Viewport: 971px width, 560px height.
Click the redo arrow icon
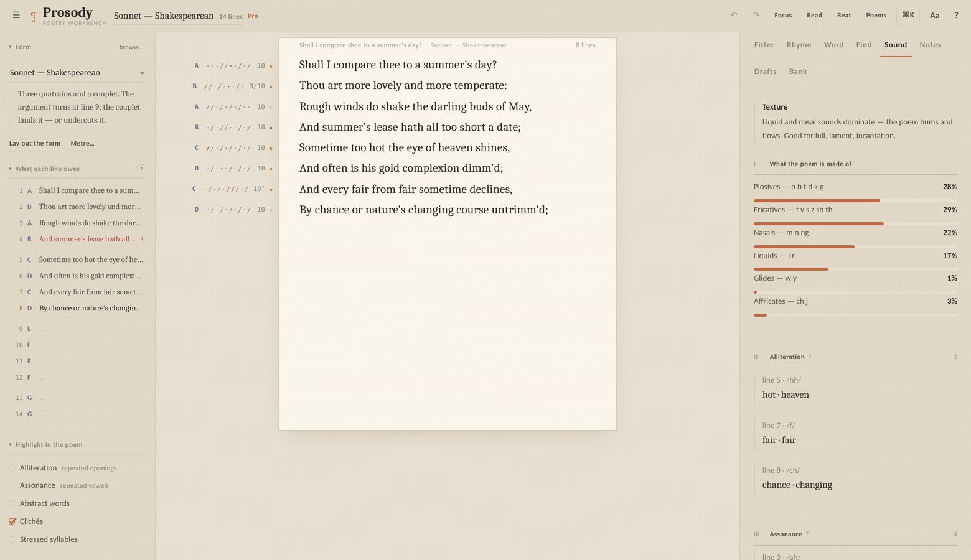coord(756,15)
